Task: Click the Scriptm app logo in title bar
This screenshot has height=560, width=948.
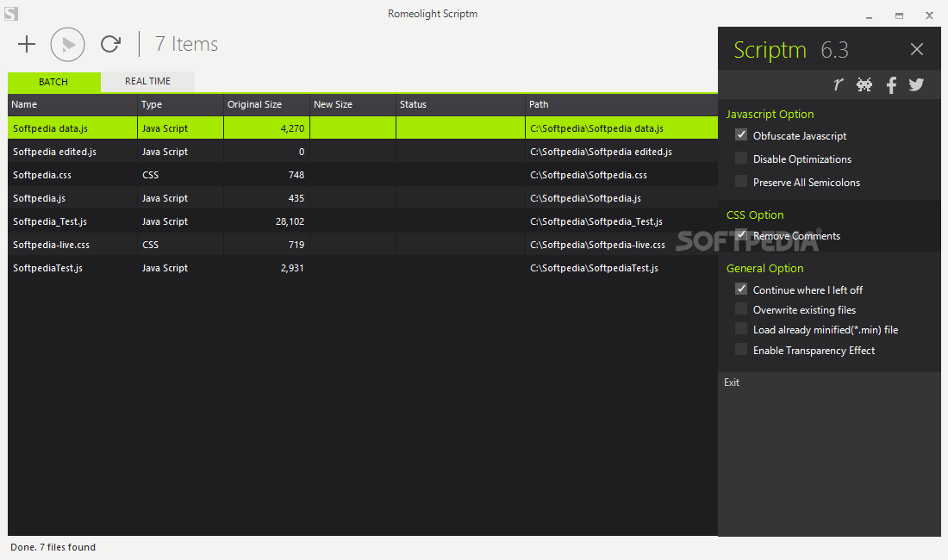Action: point(11,13)
